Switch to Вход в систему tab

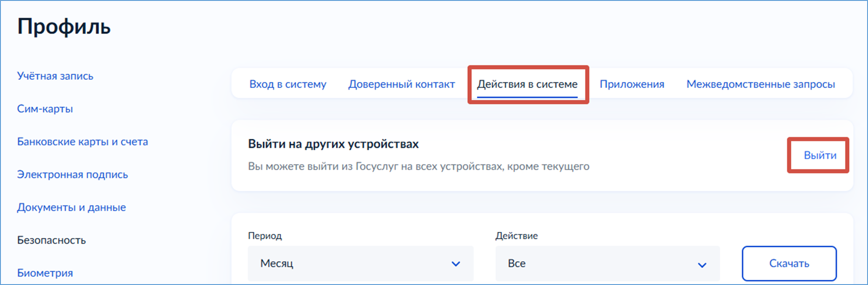288,84
